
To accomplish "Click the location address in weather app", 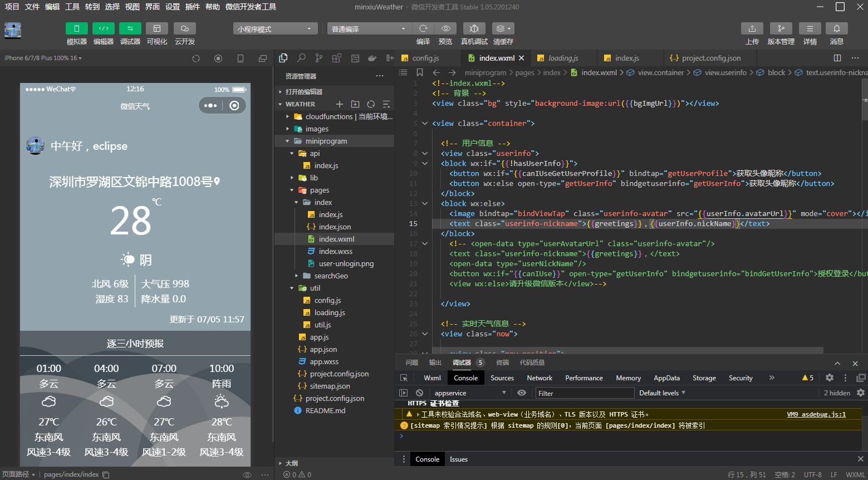I will (x=135, y=182).
